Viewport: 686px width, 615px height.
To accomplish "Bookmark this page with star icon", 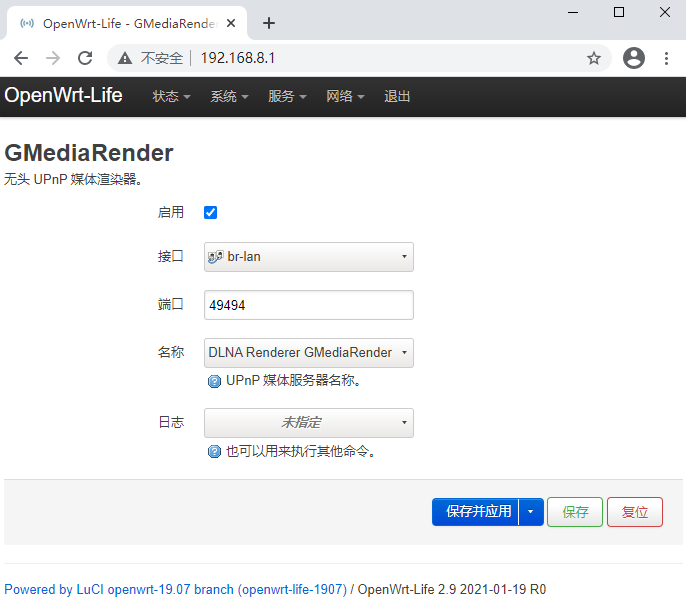I will click(594, 58).
